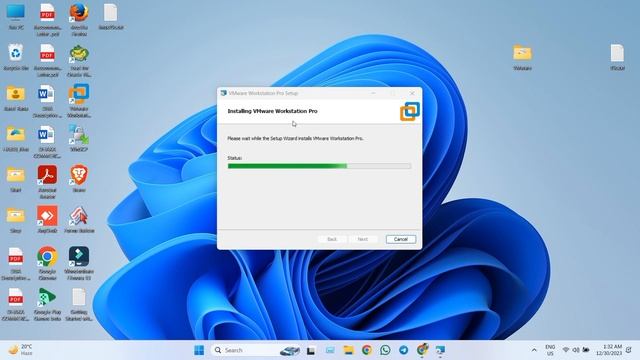
Task: Select the Mozilla Firefox desktop shortcut
Action: click(79, 20)
